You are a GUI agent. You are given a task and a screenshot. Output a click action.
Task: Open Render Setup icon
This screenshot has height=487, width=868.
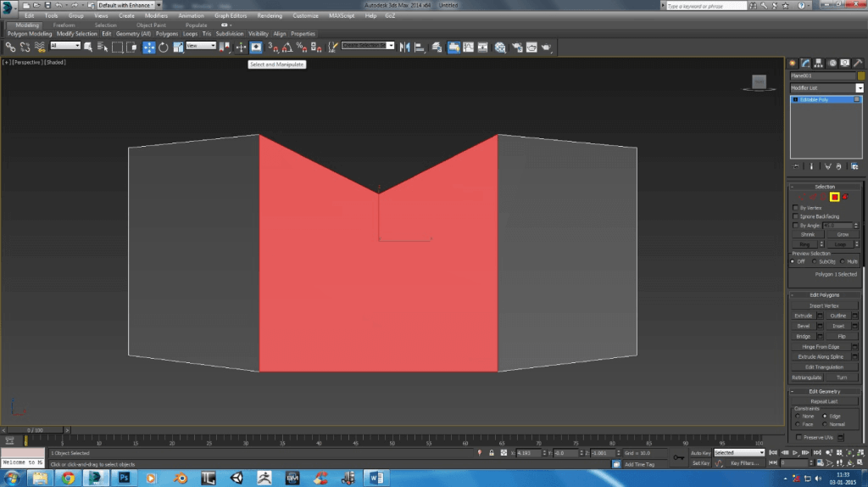coord(517,48)
